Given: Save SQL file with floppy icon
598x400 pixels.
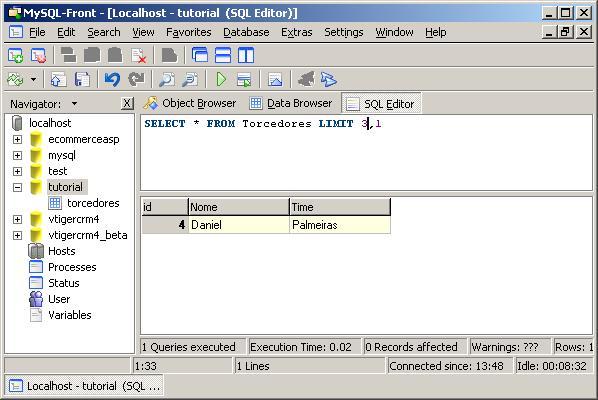Looking at the screenshot, I should tap(82, 80).
